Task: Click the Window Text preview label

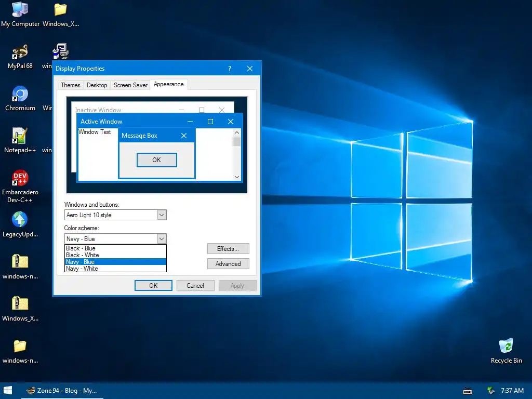Action: 95,132
